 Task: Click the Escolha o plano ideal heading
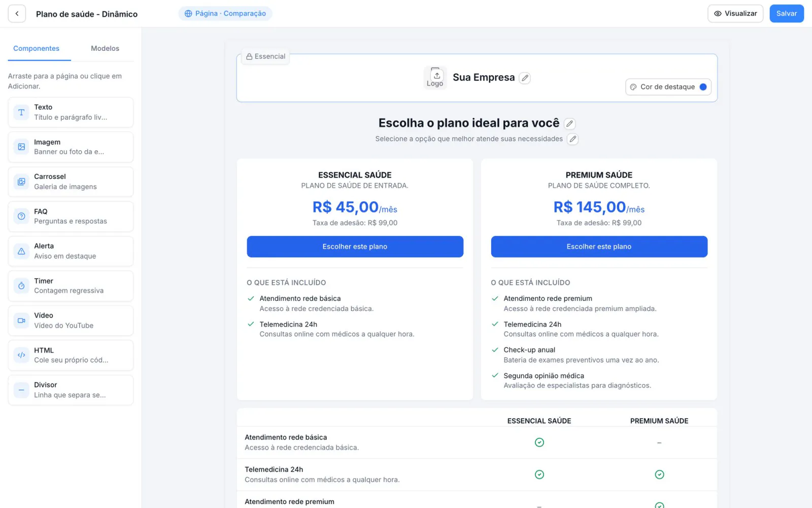(x=469, y=123)
